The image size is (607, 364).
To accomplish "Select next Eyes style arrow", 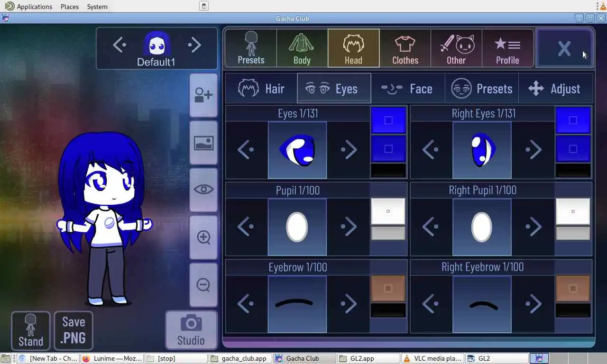I will point(349,150).
